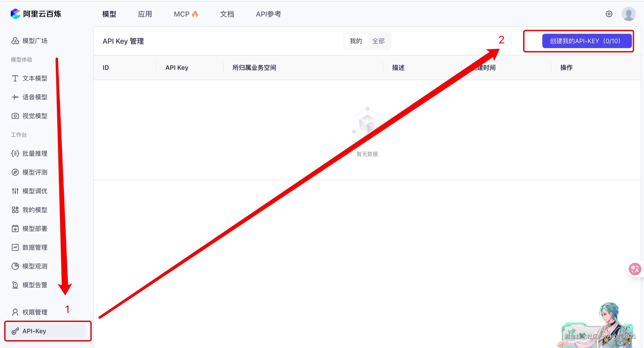Open the user avatar profile menu

click(628, 14)
